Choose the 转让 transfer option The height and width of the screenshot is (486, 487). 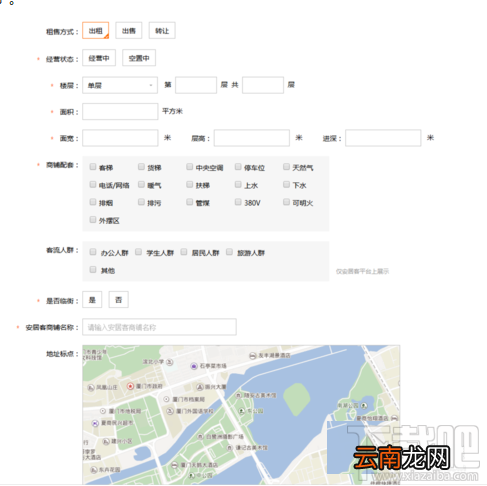point(162,31)
